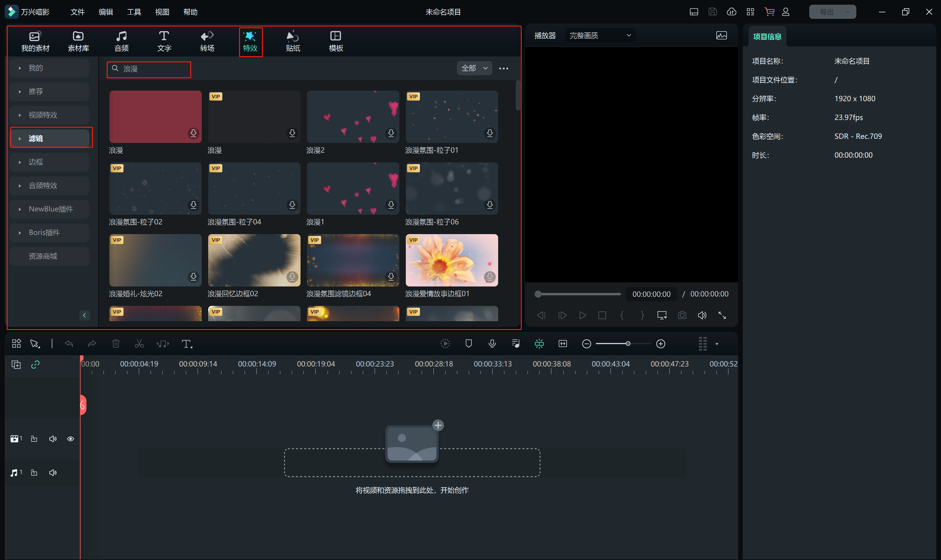Click the marker shield icon in timeline toolbar
941x560 pixels.
tap(469, 344)
